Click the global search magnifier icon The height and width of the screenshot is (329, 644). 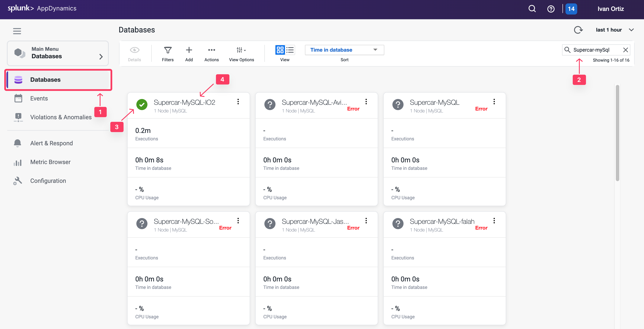[x=532, y=9]
